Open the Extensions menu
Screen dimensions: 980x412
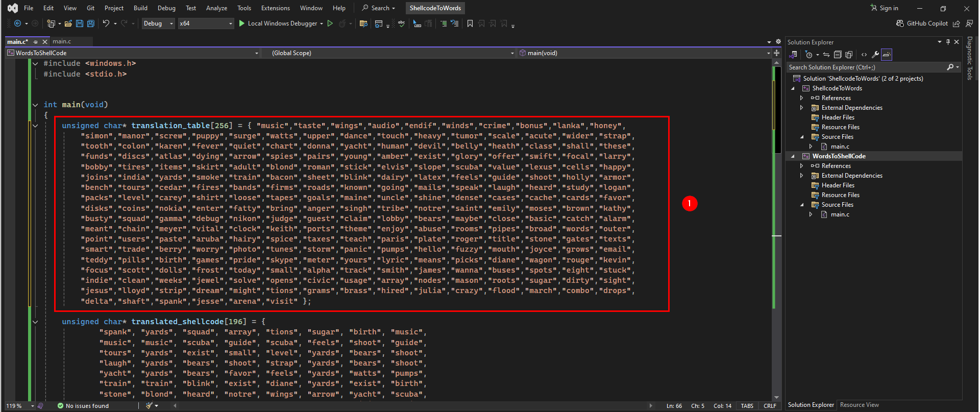(x=275, y=8)
